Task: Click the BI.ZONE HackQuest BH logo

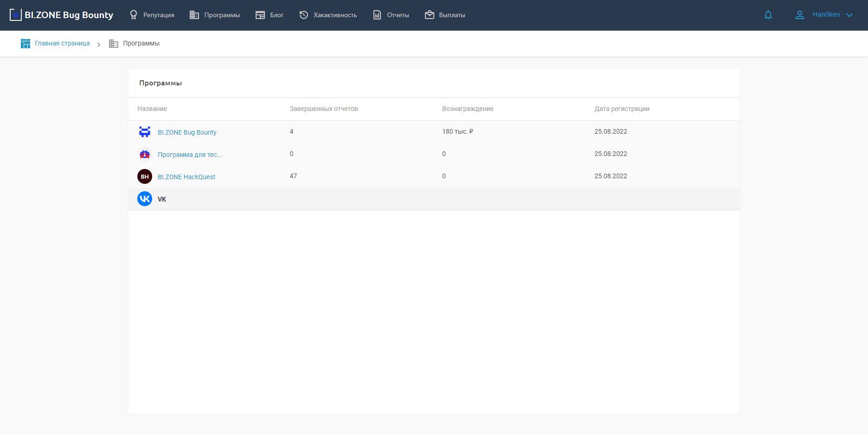Action: tap(145, 176)
